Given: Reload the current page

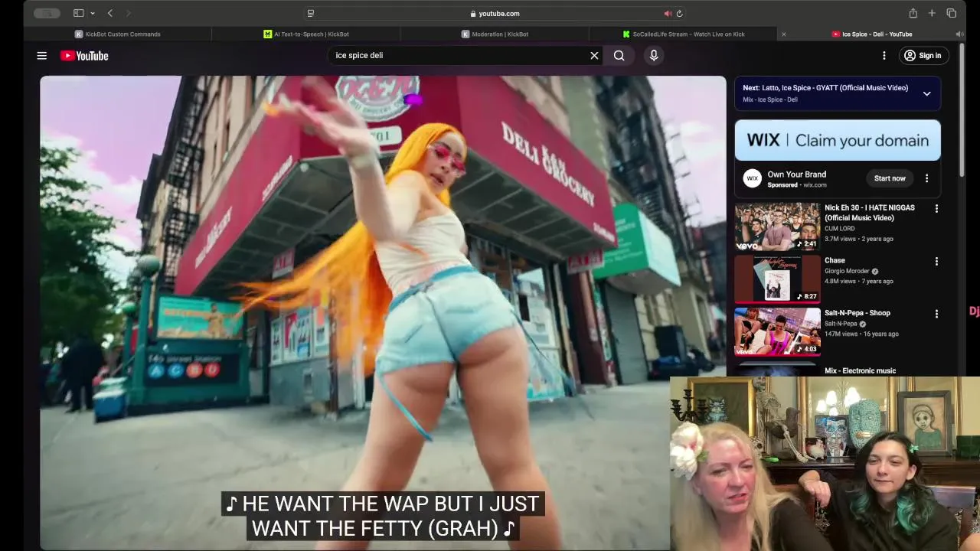Looking at the screenshot, I should (x=679, y=13).
